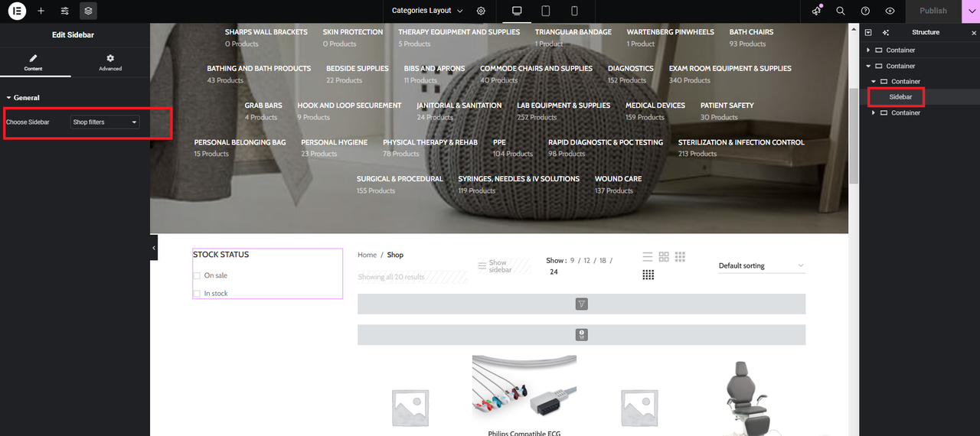Open Grab Bars category
This screenshot has width=980, height=436.
(263, 106)
